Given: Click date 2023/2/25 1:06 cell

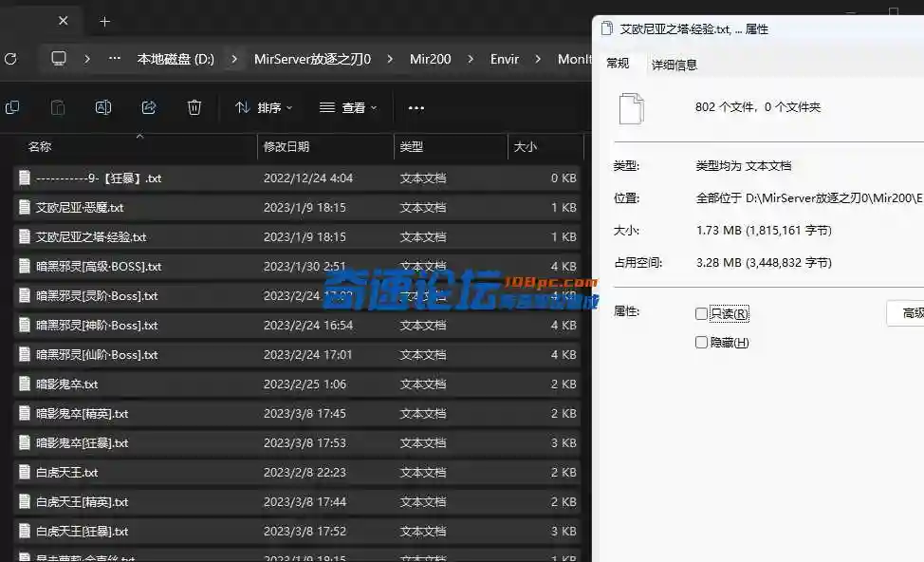Looking at the screenshot, I should (x=305, y=384).
